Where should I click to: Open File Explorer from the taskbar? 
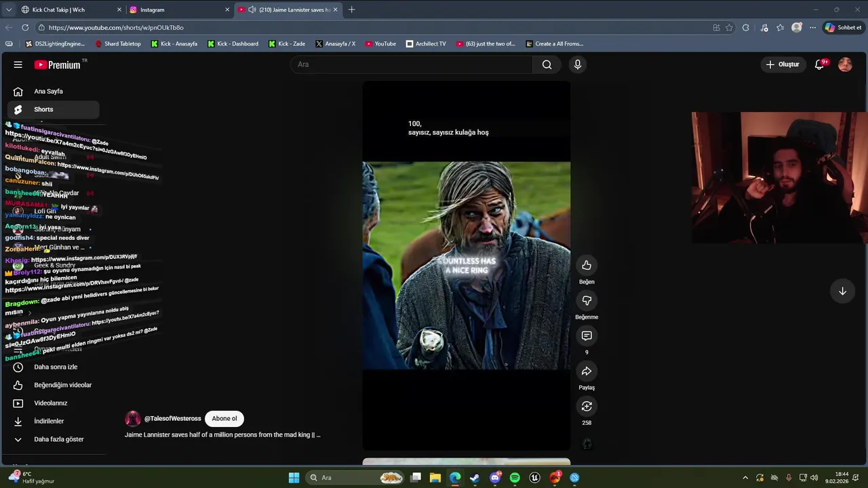pyautogui.click(x=435, y=478)
